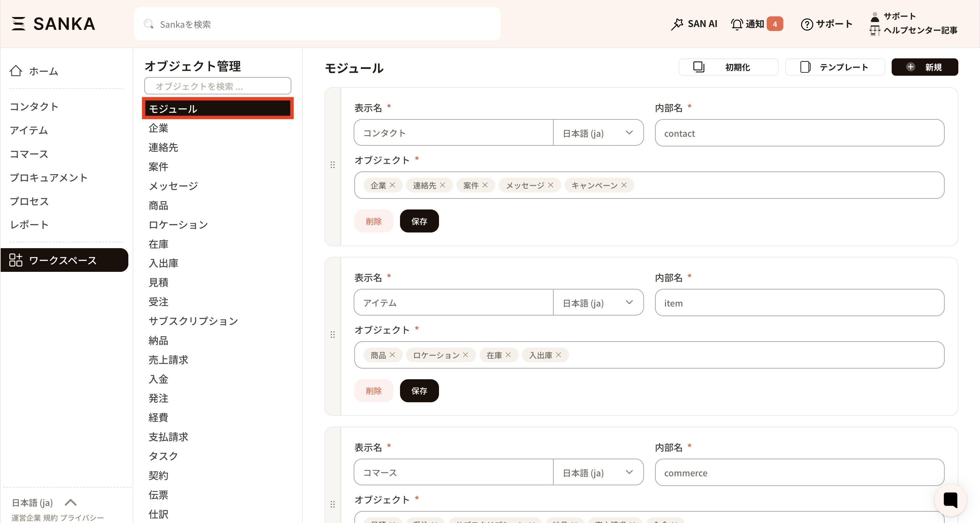Click 保存 button for contact module
Screen dimensions: 980x523
[x=419, y=221]
